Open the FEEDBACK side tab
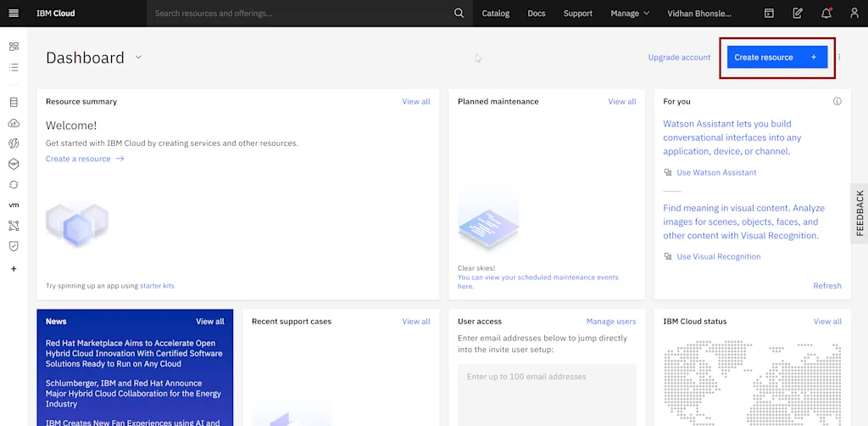The image size is (868, 426). pos(860,213)
